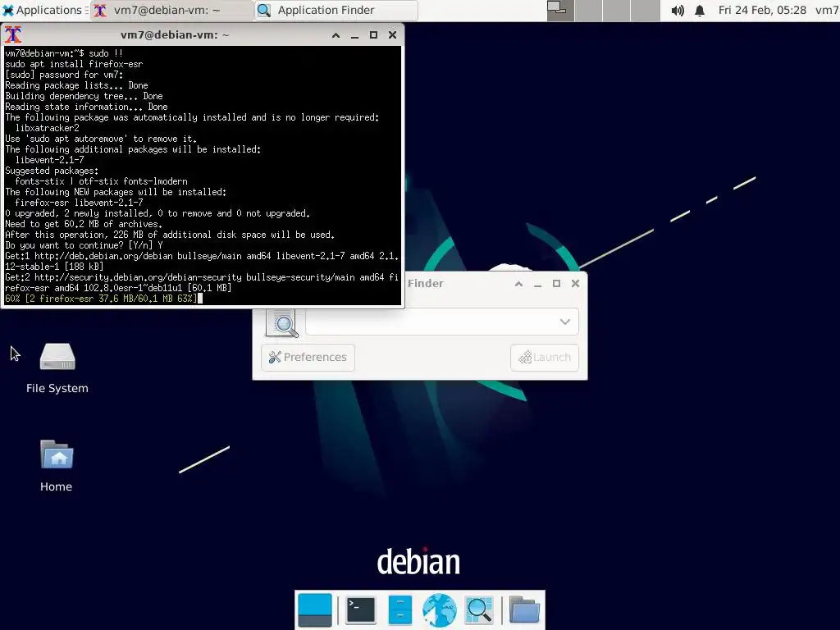Screen dimensions: 840x630
Task: Select the third workspace in switcher
Action: [x=617, y=10]
